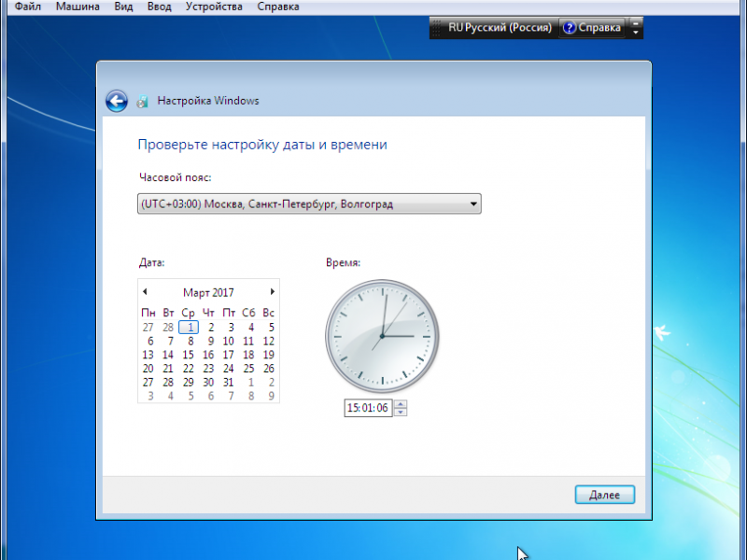Open the Устройства menu

pyautogui.click(x=214, y=7)
